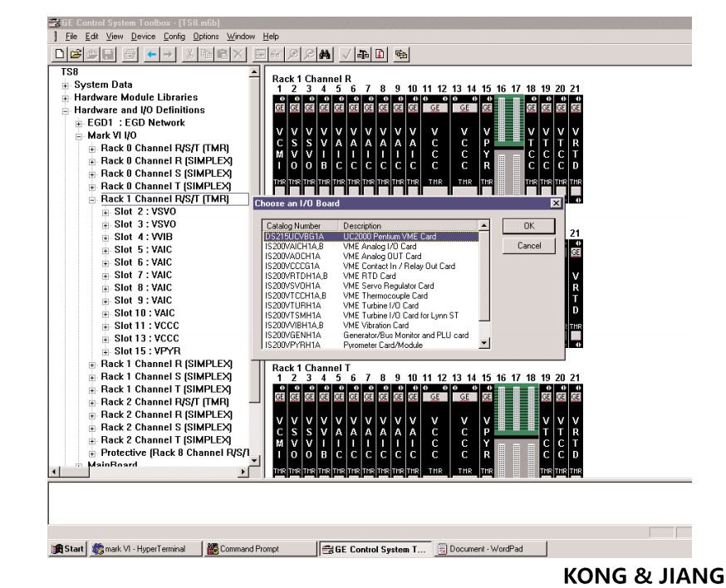Click the Open folder toolbar icon

point(76,54)
